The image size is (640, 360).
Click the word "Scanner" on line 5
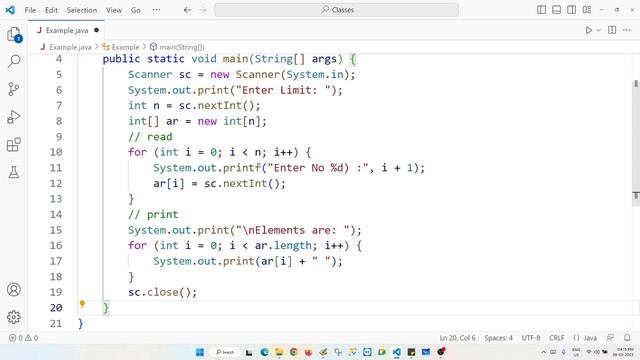click(x=150, y=75)
